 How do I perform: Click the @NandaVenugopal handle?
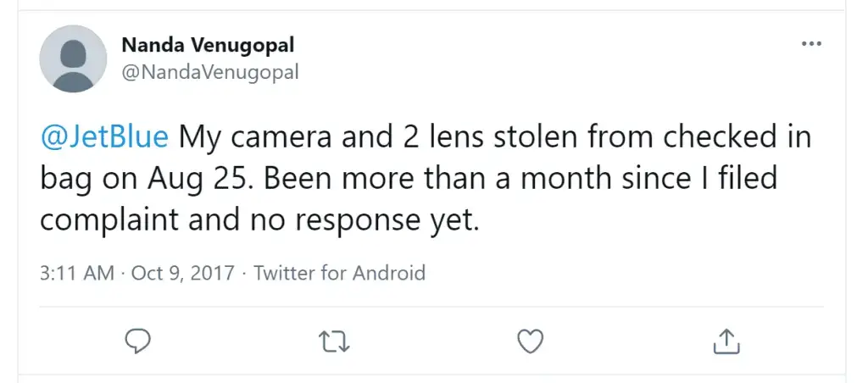[210, 73]
